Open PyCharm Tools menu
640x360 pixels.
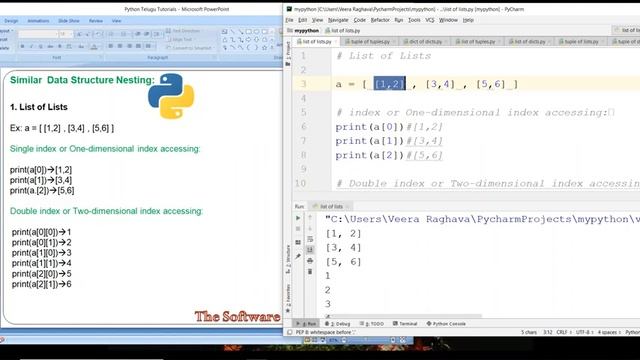[x=414, y=20]
